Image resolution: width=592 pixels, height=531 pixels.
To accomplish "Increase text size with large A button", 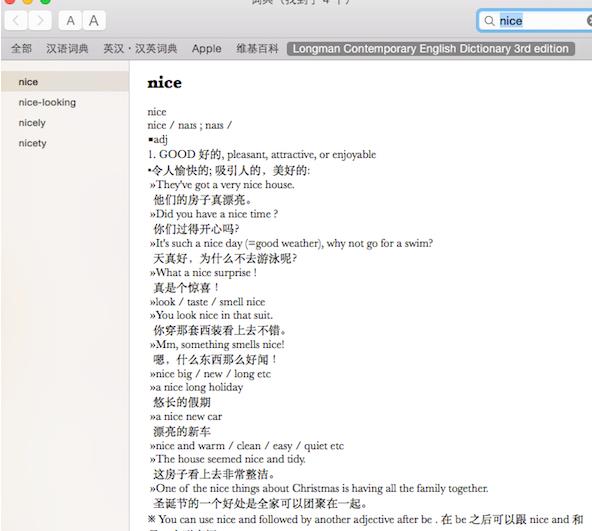I will 94,20.
